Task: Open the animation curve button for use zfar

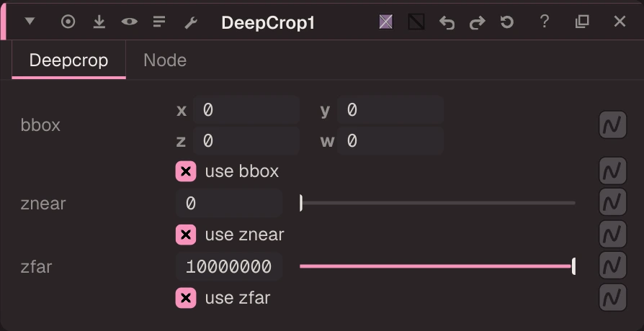Action: point(612,297)
